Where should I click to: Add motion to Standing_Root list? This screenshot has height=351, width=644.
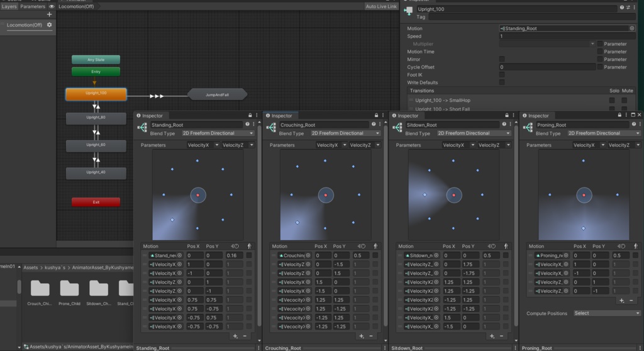[x=235, y=336]
